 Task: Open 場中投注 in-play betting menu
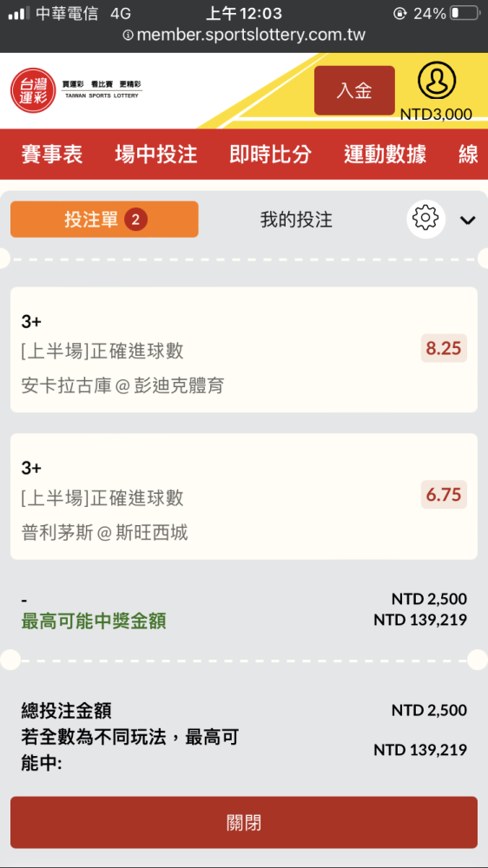click(156, 155)
